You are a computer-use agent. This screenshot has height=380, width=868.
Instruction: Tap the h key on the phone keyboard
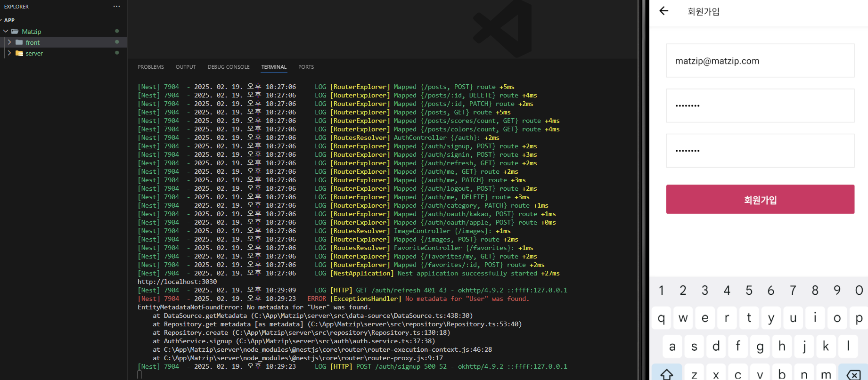[782, 347]
